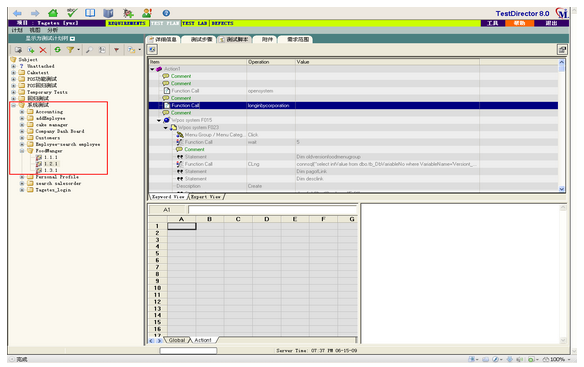This screenshot has height=367, width=584.
Task: Click the green Home icon in top toolbar
Action: 53,13
